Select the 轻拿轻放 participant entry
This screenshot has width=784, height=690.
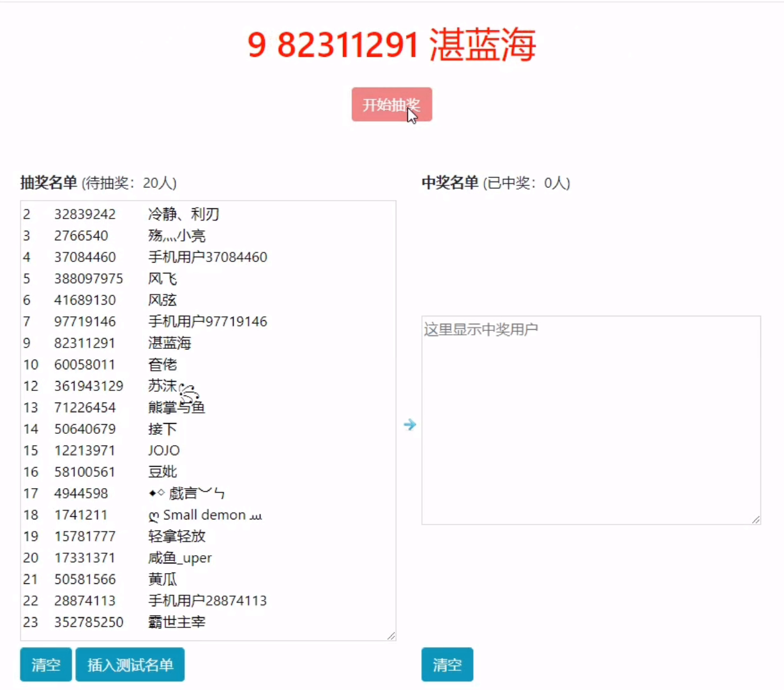pos(179,536)
